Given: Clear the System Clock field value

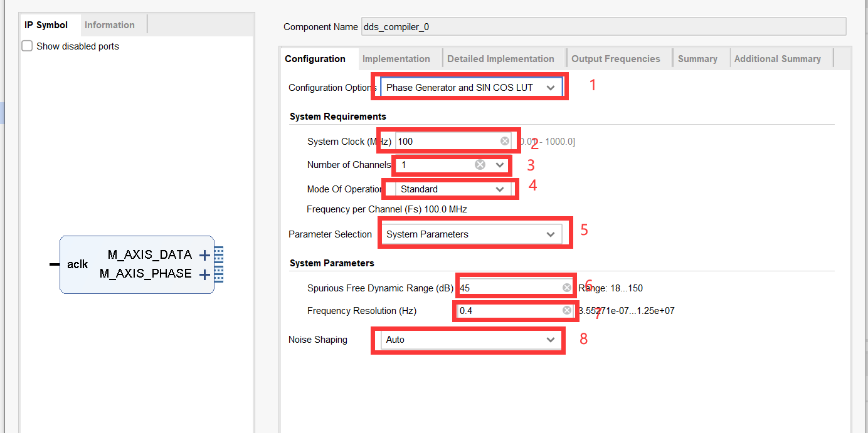Looking at the screenshot, I should click(x=505, y=141).
